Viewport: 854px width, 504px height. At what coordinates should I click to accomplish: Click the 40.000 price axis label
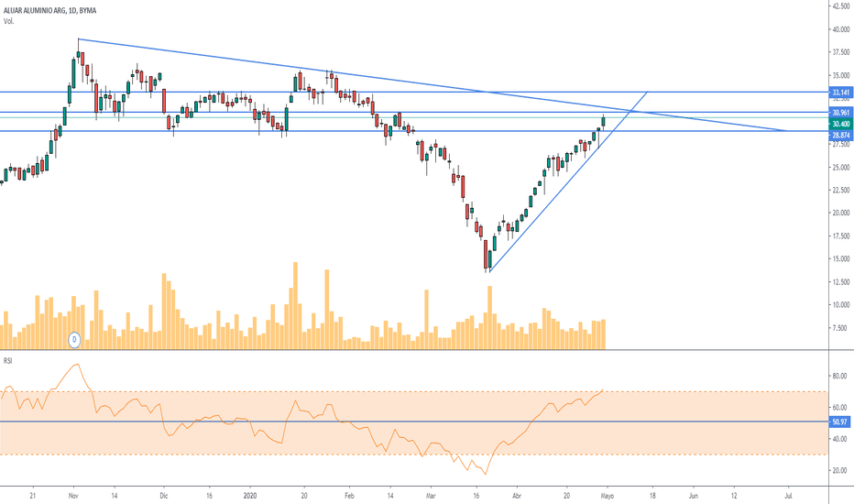(x=841, y=29)
